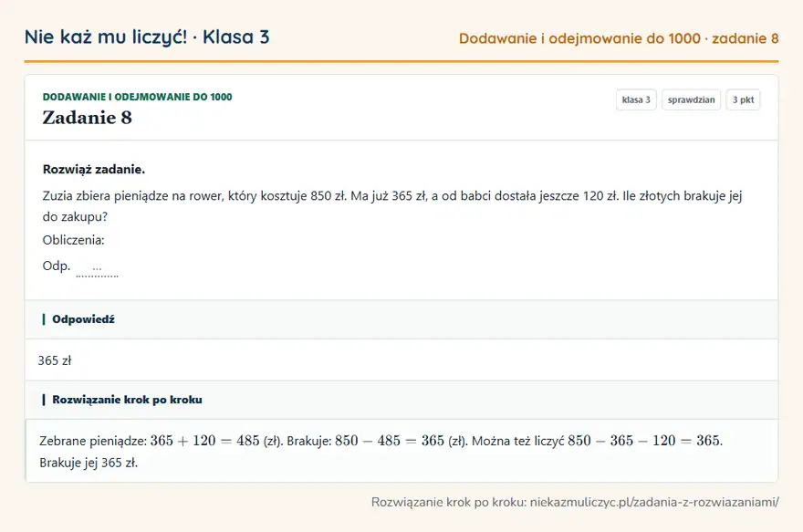Click the equation '850 − 365 − 120 = 365'
Screen dimensions: 803x532
click(x=643, y=441)
